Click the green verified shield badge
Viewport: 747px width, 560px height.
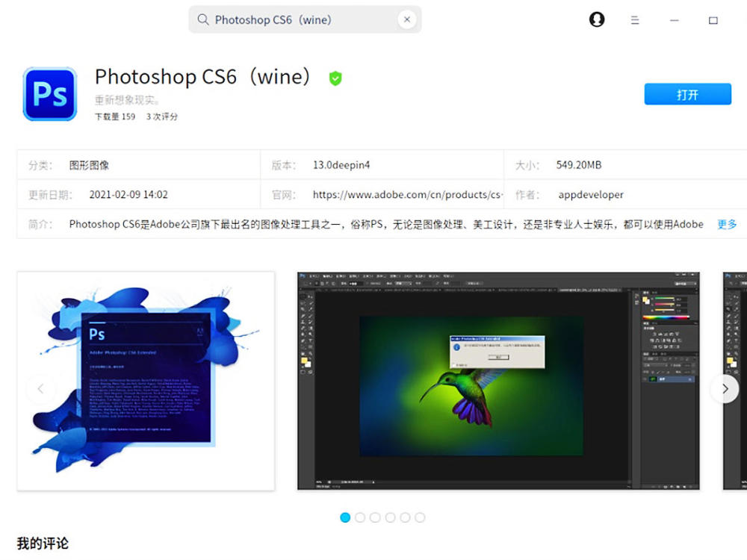[335, 78]
